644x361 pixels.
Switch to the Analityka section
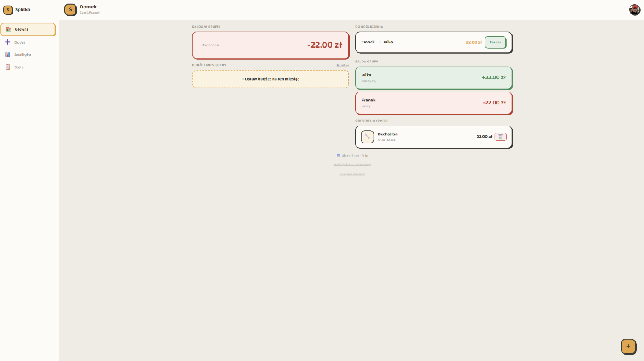click(x=28, y=55)
